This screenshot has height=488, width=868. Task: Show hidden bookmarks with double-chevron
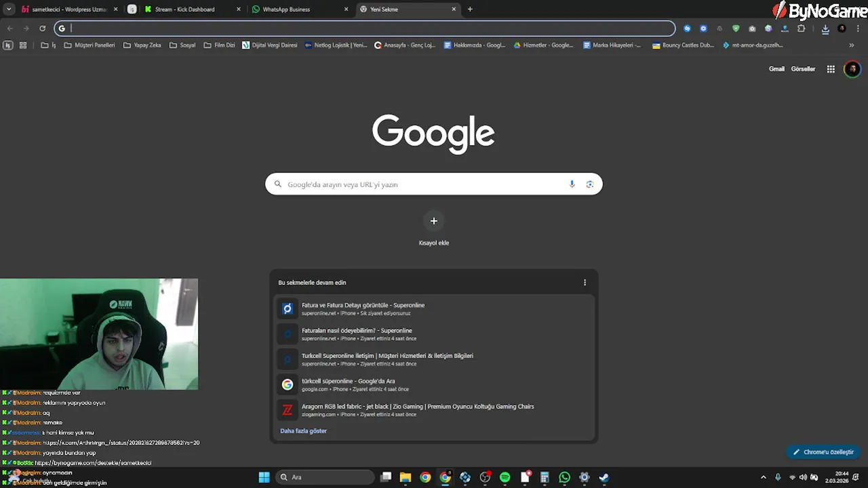click(x=852, y=45)
